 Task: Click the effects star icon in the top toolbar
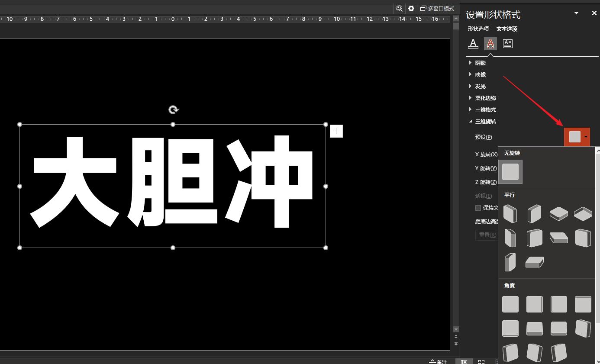pos(398,8)
